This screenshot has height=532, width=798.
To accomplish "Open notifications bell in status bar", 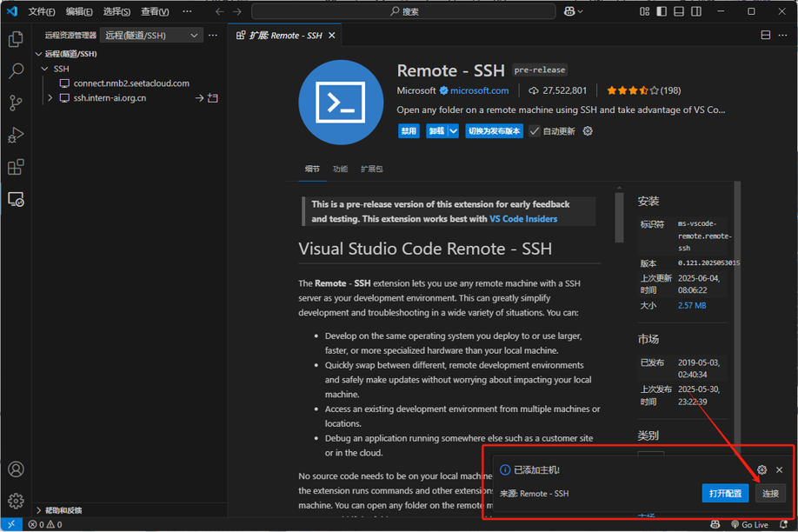I will 784,524.
